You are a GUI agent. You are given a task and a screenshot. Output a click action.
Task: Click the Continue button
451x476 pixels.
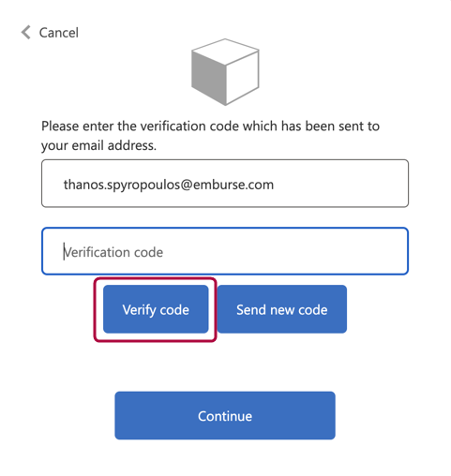(225, 415)
